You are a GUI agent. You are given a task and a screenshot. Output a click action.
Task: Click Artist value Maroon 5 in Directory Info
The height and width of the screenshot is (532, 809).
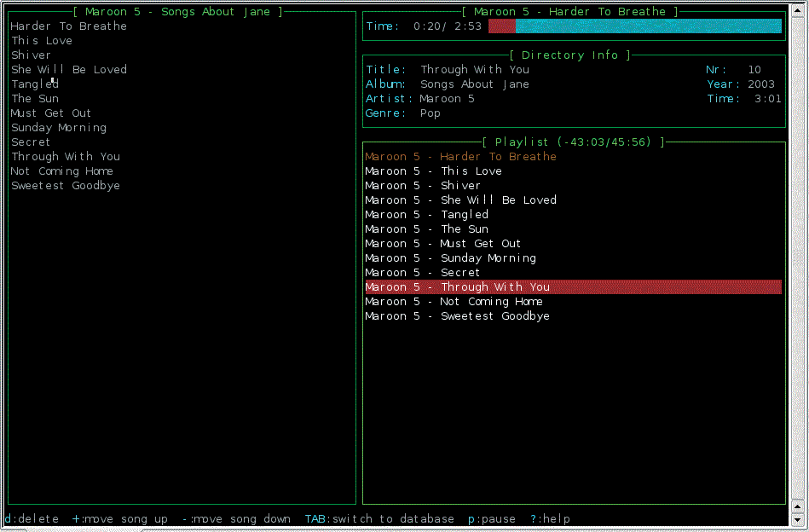click(x=447, y=99)
